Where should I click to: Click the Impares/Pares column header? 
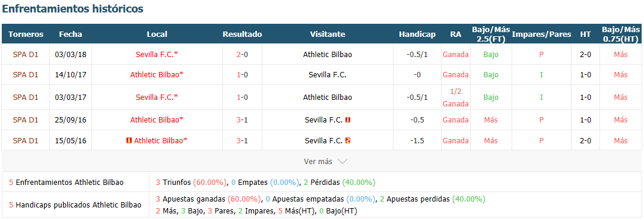coord(541,34)
